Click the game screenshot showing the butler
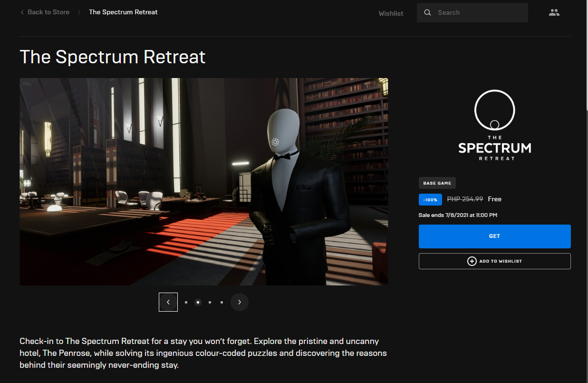 click(x=203, y=181)
